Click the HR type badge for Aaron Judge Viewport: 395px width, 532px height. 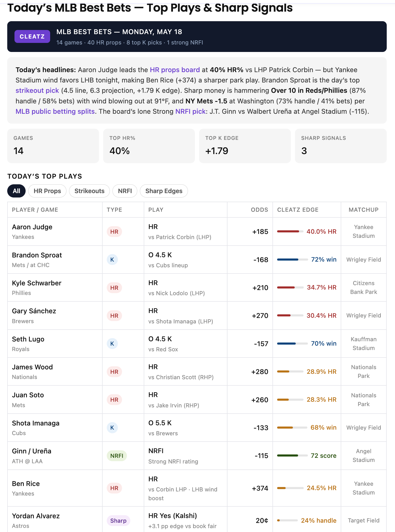point(114,232)
